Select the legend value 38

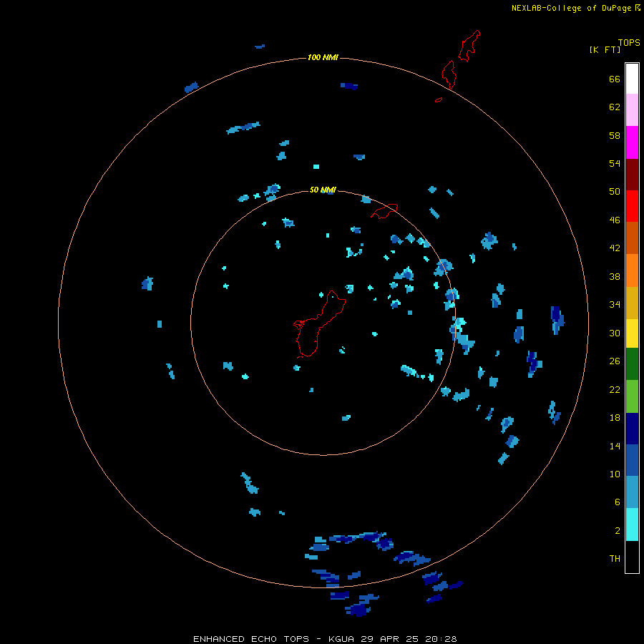point(615,276)
